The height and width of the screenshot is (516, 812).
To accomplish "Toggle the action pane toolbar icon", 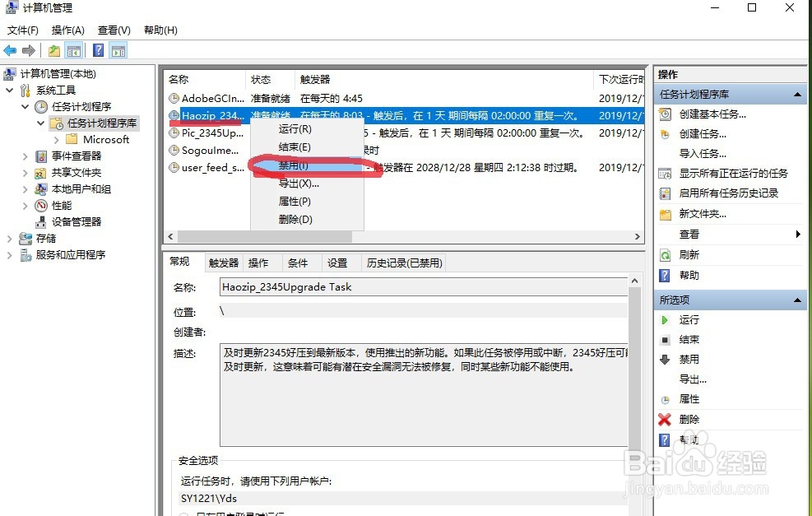I will click(118, 51).
